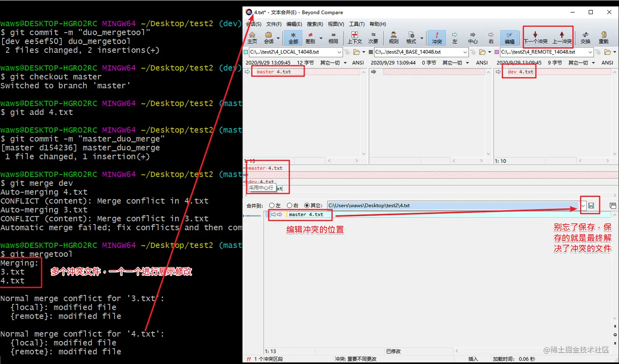Open the Rules (规则) dialog
Viewport: 619px width, 364px height.
click(x=393, y=38)
